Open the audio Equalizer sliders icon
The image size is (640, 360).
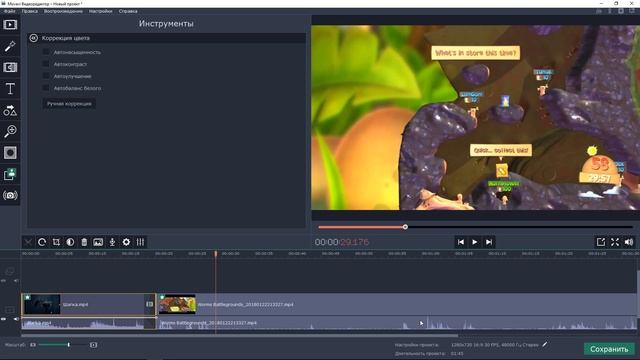pos(140,242)
